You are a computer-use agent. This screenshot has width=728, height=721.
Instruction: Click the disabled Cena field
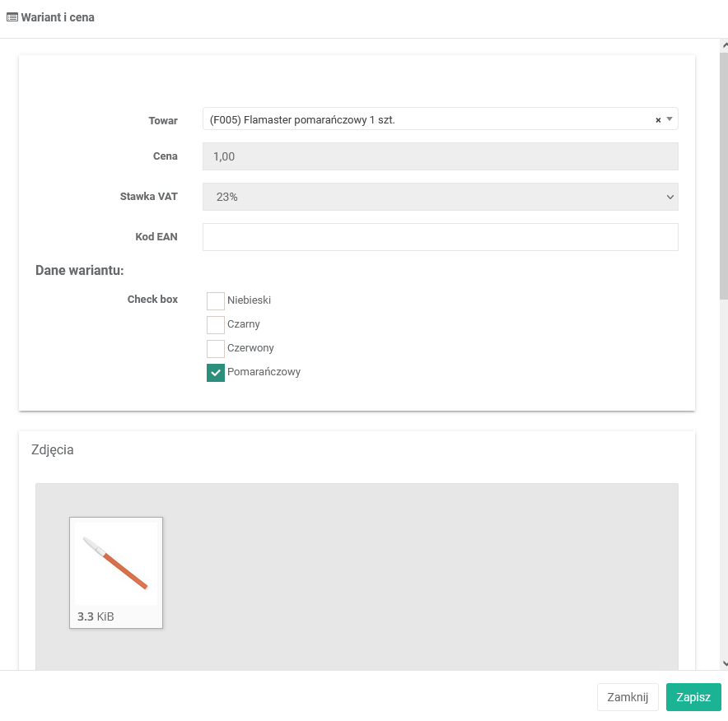coord(440,156)
